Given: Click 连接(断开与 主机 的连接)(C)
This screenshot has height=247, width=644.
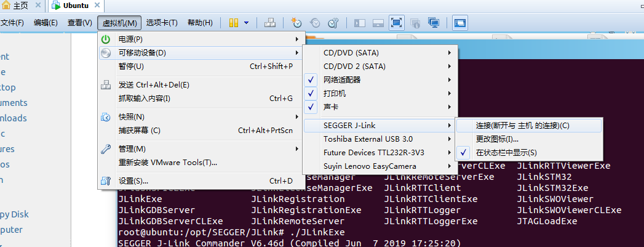Looking at the screenshot, I should click(x=529, y=126).
